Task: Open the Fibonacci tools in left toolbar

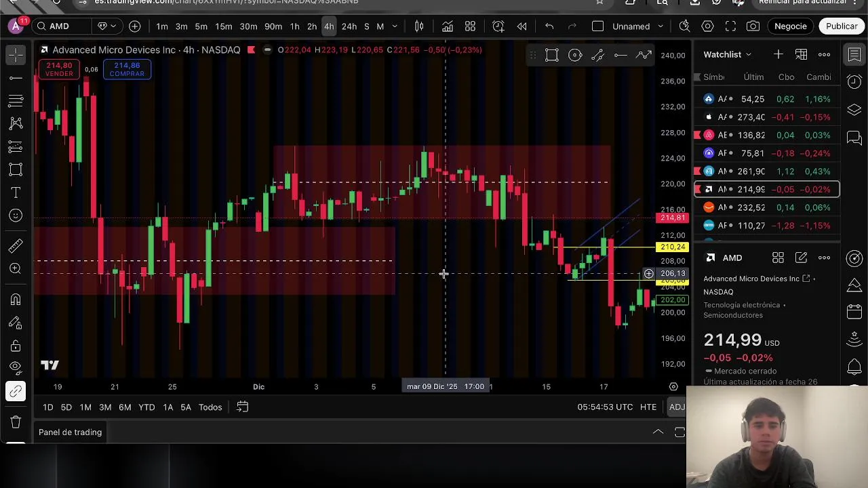Action: (16, 101)
